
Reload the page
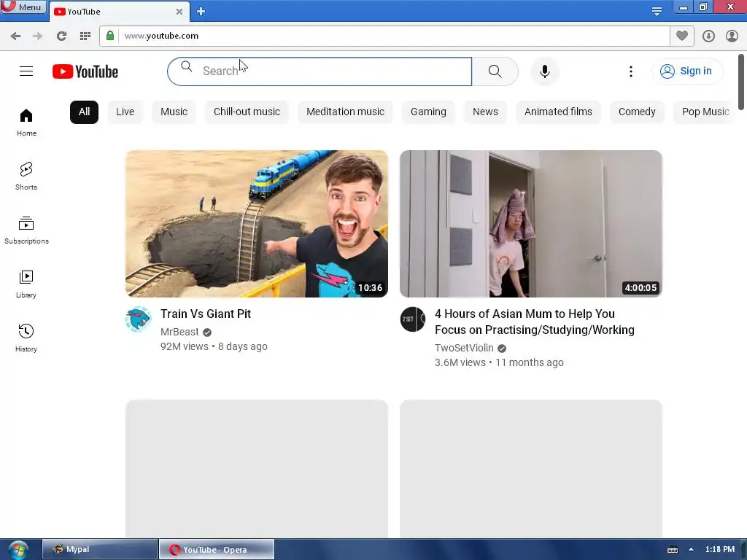[61, 36]
